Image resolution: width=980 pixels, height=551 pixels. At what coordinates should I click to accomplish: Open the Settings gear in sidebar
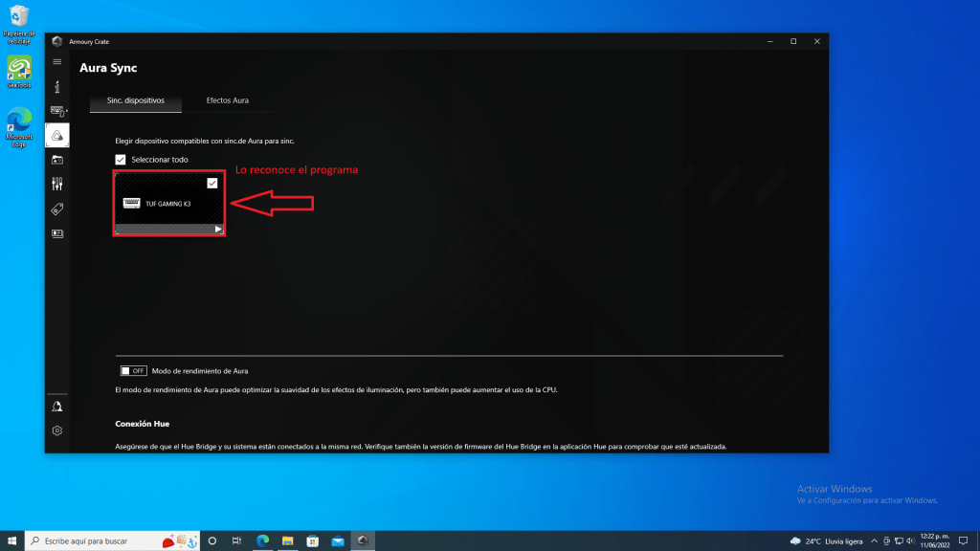pyautogui.click(x=56, y=430)
